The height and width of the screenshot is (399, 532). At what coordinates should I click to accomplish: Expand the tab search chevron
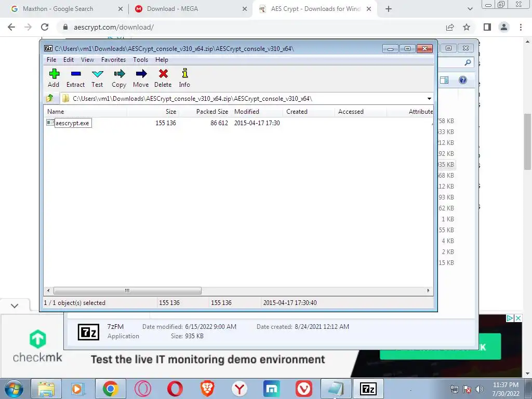[x=470, y=9]
